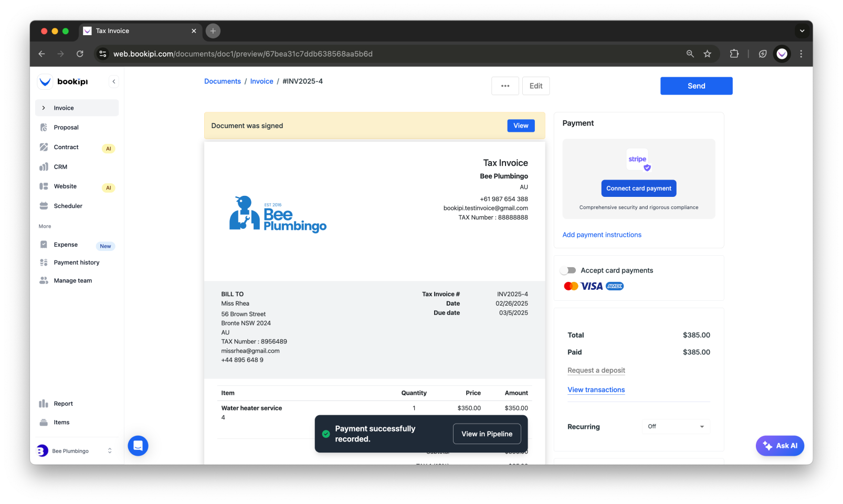843x504 pixels.
Task: Open the chat support bubble
Action: [138, 445]
